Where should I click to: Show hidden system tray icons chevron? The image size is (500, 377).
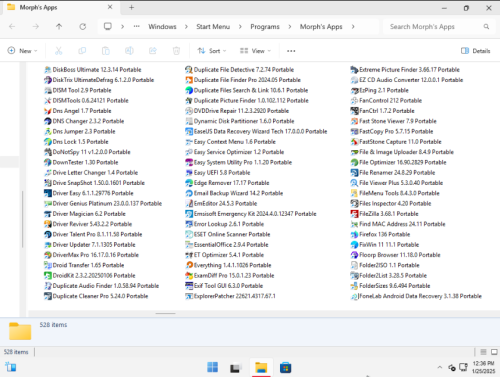coord(440,367)
